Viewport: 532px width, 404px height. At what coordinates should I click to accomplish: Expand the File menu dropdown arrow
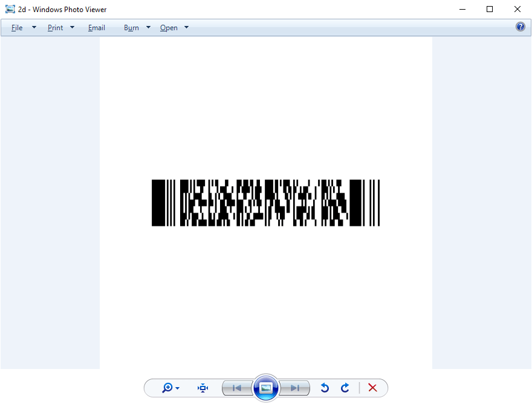coord(34,27)
